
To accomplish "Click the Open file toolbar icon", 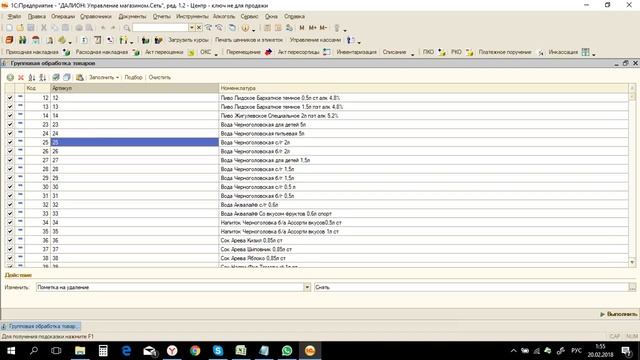I will 20,28.
